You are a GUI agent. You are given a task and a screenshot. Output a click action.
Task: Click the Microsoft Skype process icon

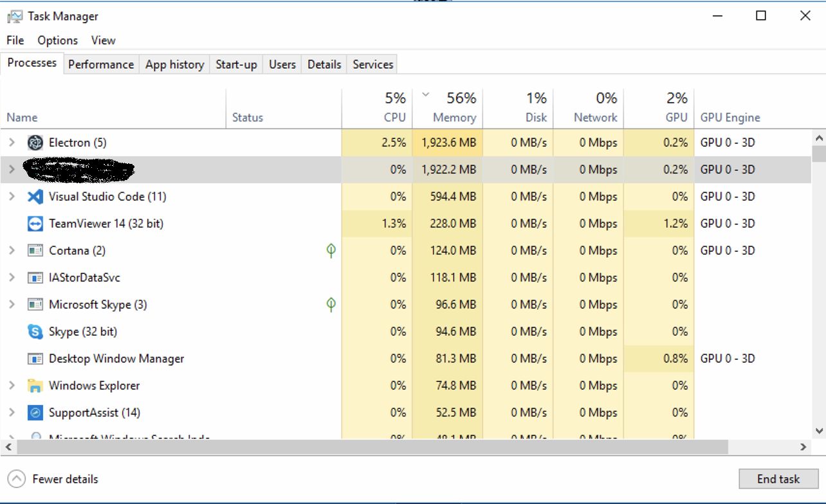pos(35,305)
